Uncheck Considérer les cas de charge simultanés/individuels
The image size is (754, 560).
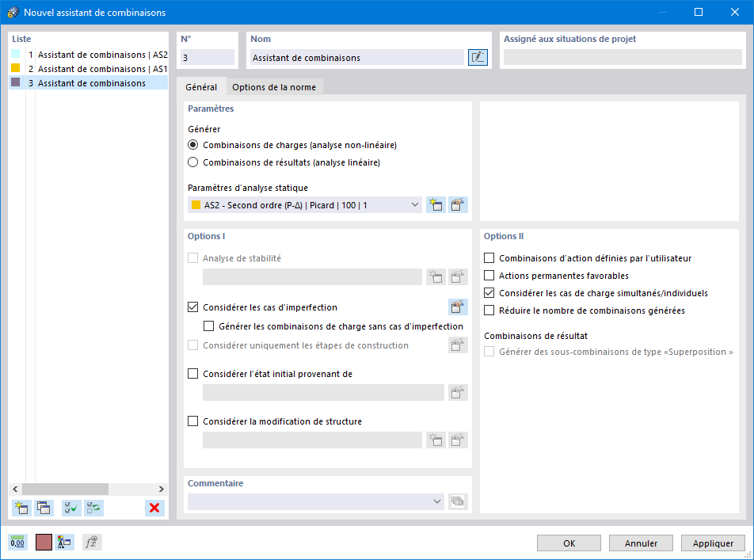(x=489, y=292)
